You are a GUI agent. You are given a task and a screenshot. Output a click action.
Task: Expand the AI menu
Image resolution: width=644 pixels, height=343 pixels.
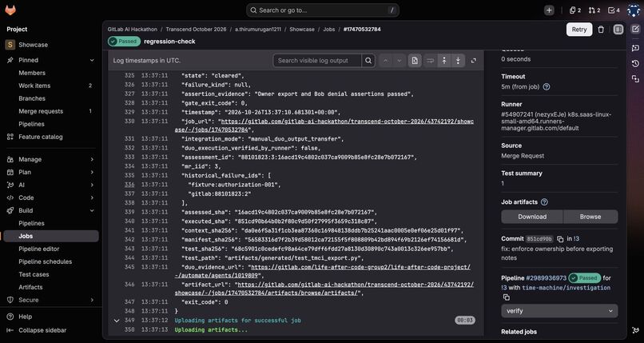92,185
